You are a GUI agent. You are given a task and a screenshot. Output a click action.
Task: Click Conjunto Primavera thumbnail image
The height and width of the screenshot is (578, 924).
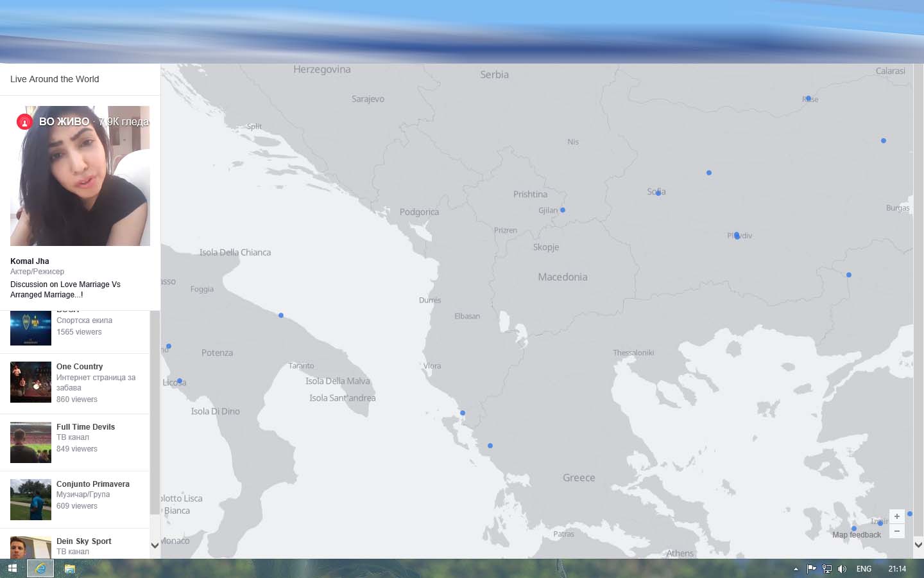point(31,500)
